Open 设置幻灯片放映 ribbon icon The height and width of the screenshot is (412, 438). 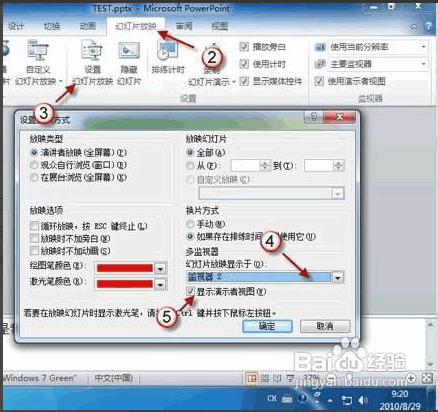pyautogui.click(x=92, y=63)
